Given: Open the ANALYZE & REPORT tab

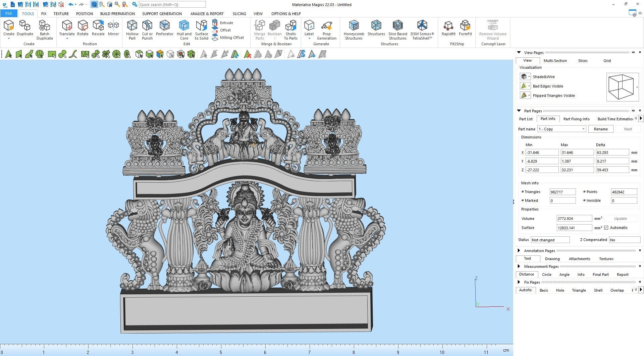Looking at the screenshot, I should coord(207,14).
